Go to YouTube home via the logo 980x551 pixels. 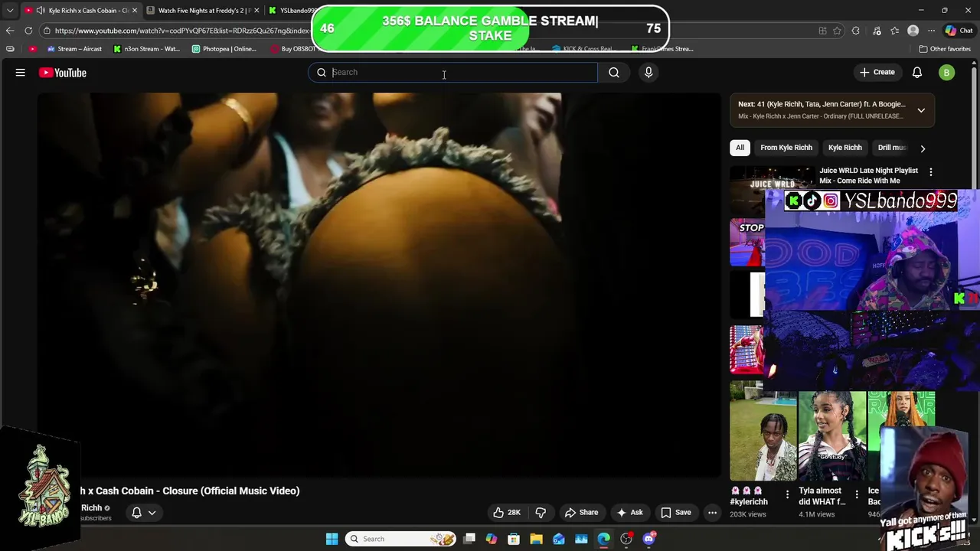point(63,73)
